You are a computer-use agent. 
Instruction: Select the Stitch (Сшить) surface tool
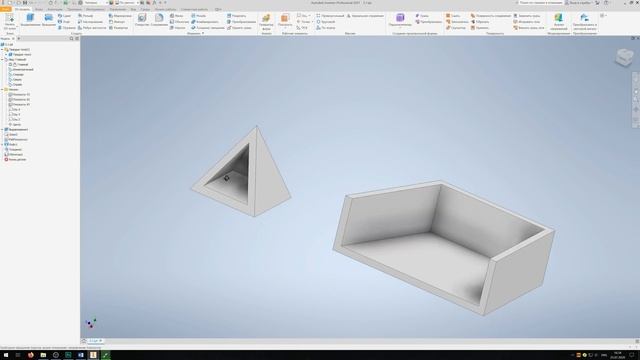[453, 16]
